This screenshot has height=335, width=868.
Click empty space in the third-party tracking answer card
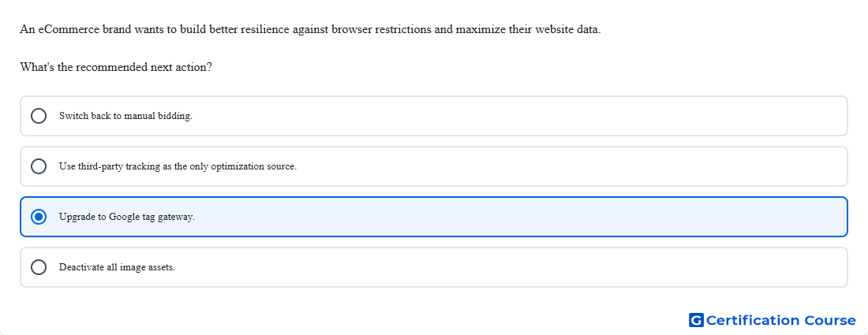coord(571,166)
